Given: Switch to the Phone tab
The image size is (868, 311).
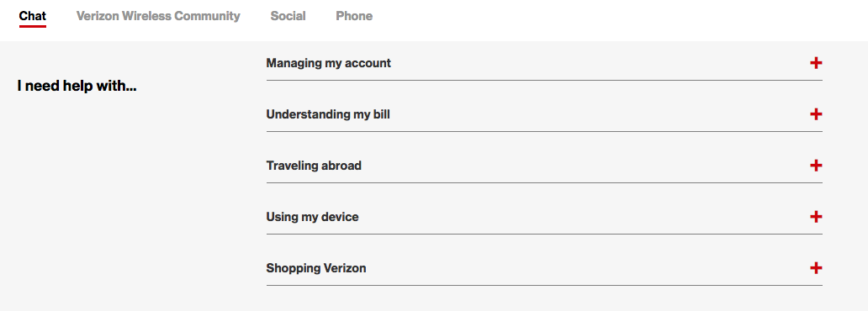Looking at the screenshot, I should [x=354, y=16].
